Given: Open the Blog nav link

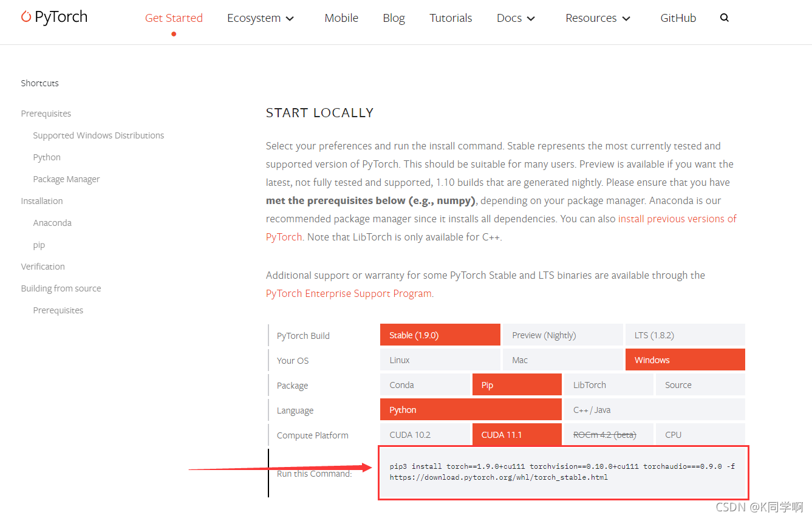Looking at the screenshot, I should 394,18.
